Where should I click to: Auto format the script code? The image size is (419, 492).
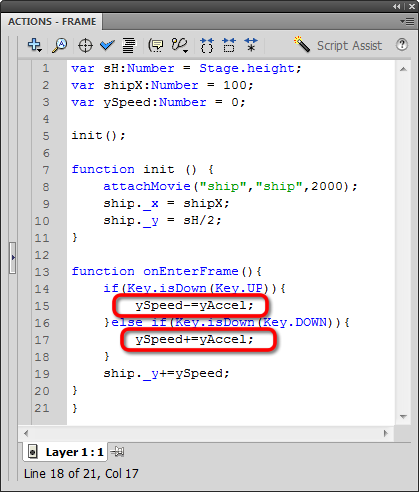click(128, 45)
